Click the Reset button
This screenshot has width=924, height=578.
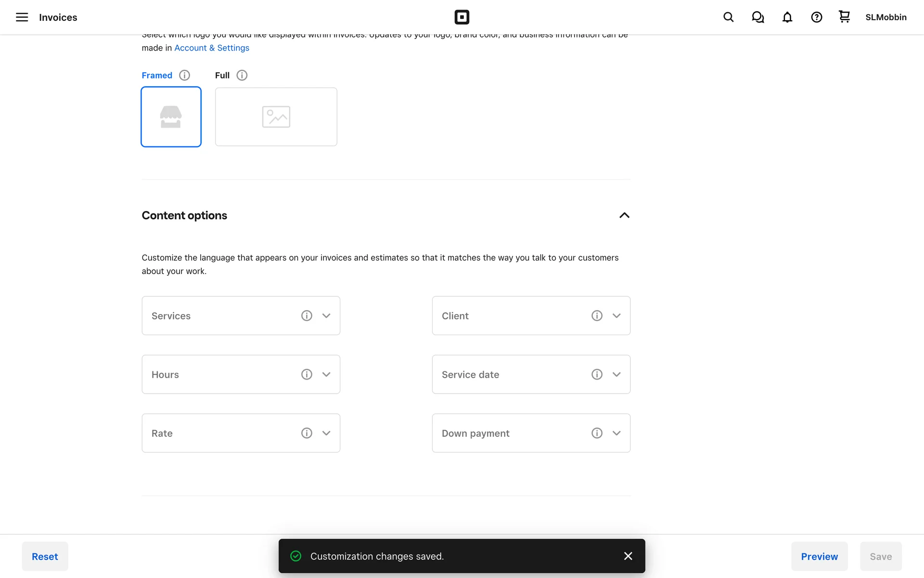(x=45, y=556)
